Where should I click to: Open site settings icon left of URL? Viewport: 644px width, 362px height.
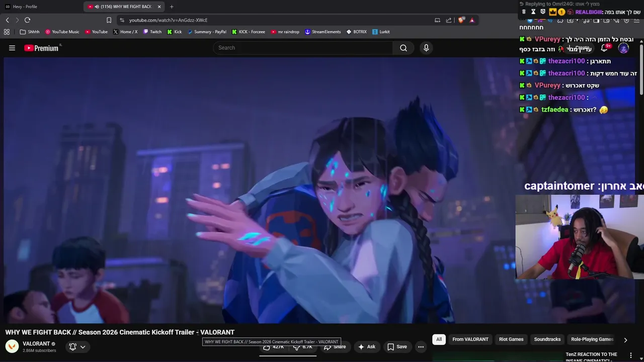tap(122, 20)
